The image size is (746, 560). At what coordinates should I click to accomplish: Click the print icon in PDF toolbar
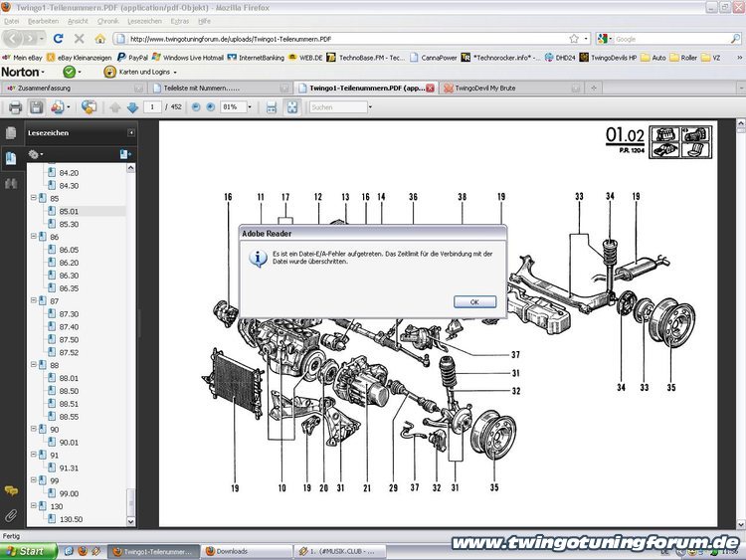(16, 106)
